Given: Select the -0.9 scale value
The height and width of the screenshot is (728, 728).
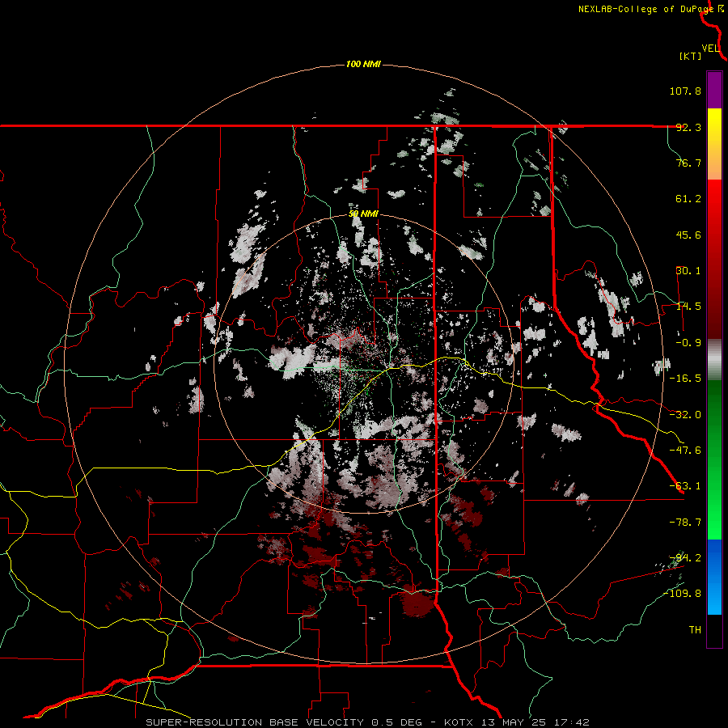Looking at the screenshot, I should pyautogui.click(x=688, y=343).
